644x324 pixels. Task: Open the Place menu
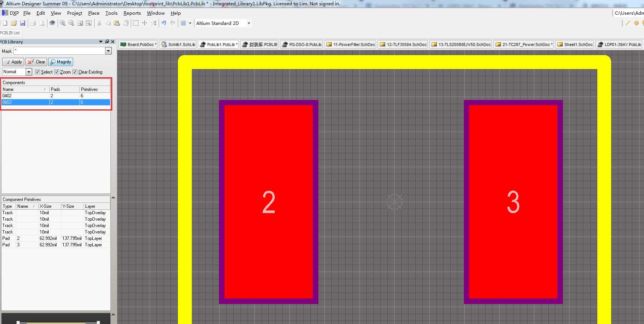tap(94, 13)
